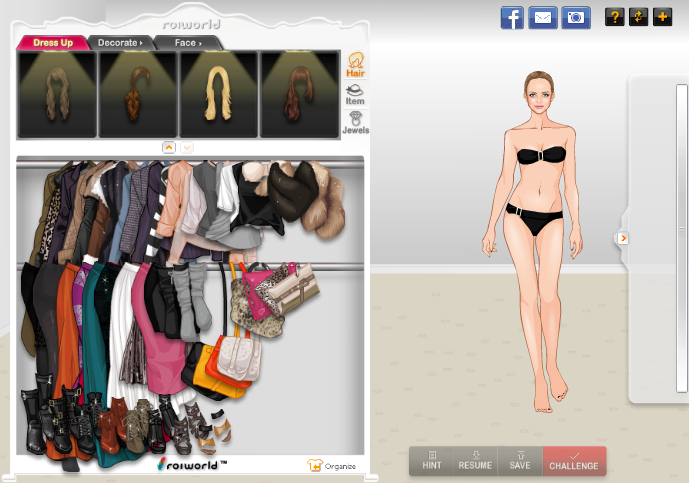Click the orange plus icon
The image size is (689, 483).
(662, 17)
